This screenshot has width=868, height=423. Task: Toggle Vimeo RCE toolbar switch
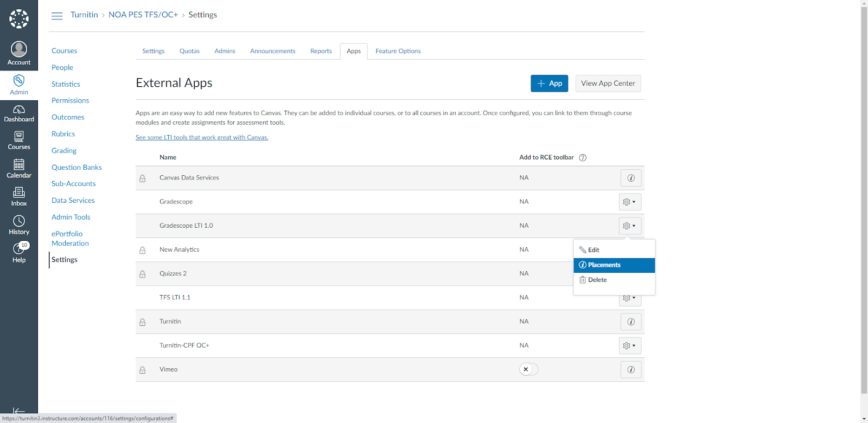[528, 369]
